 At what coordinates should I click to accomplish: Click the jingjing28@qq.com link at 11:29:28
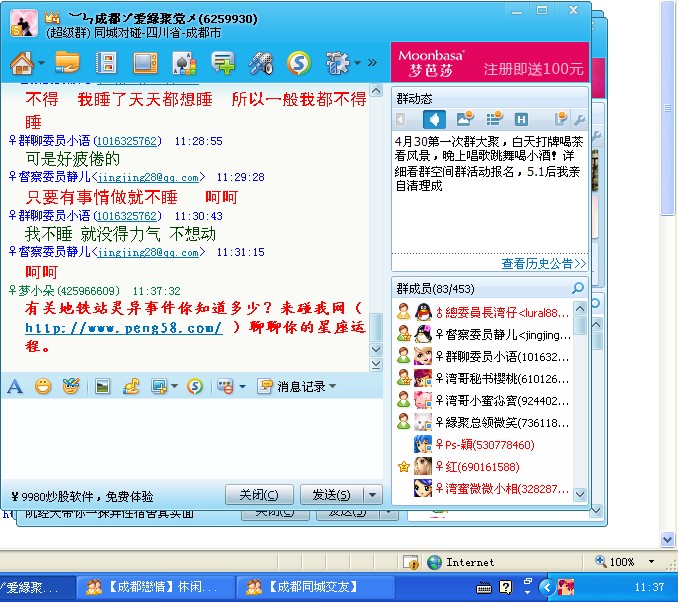(x=149, y=177)
